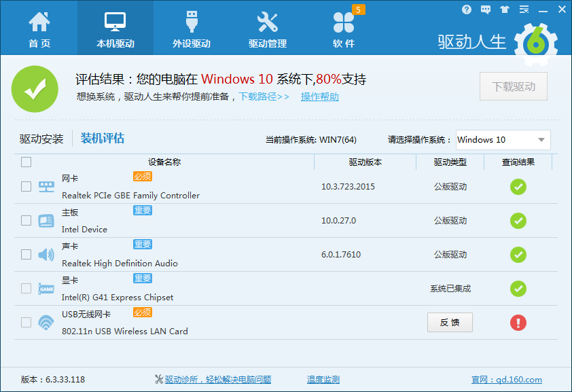Click the 反馈 feedback button
The width and height of the screenshot is (572, 392).
[x=450, y=323]
